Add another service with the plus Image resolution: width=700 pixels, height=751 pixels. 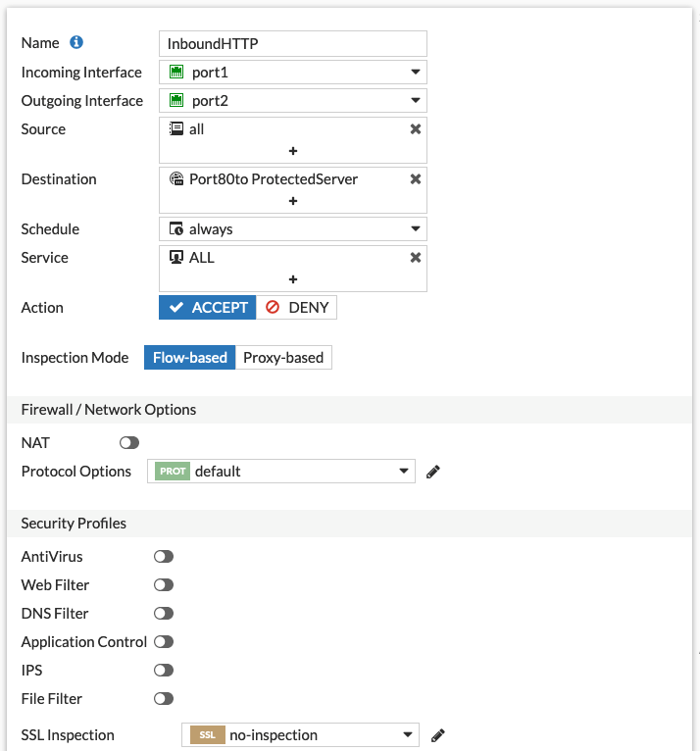pos(293,279)
